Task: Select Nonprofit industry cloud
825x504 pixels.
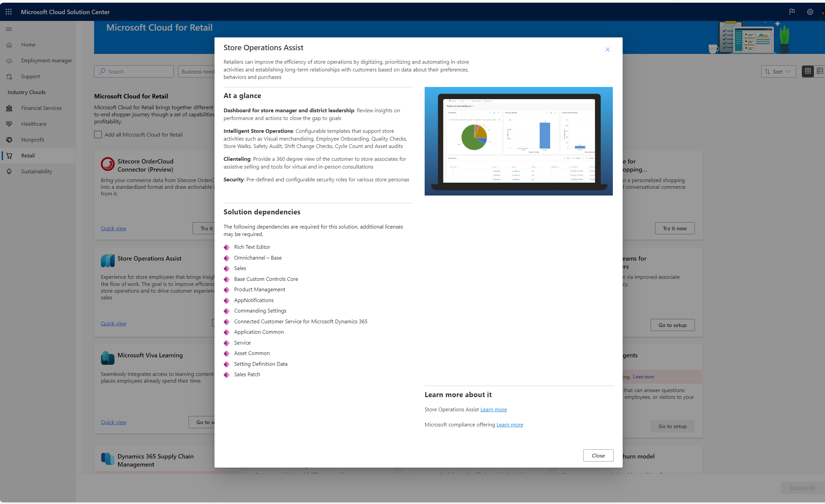Action: (33, 140)
